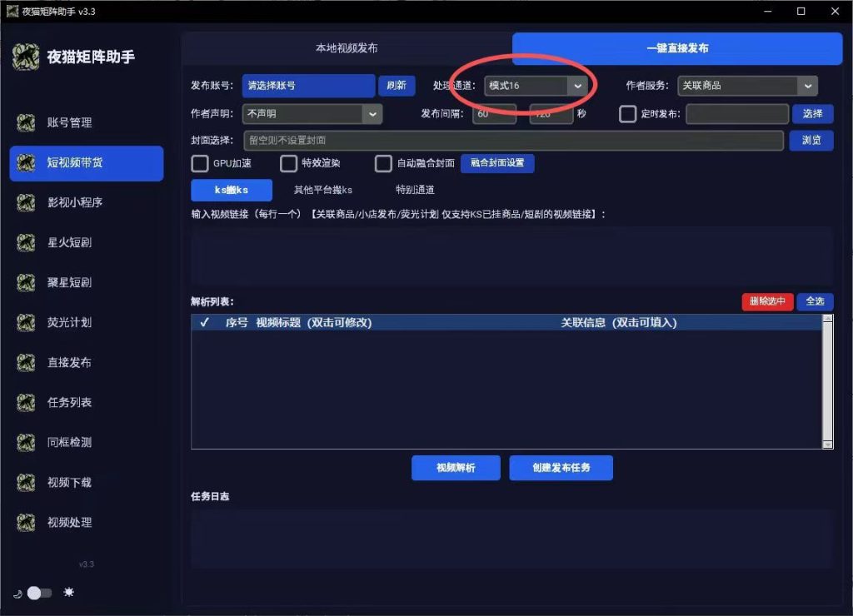Open 直接发布 in the sidebar

point(87,362)
